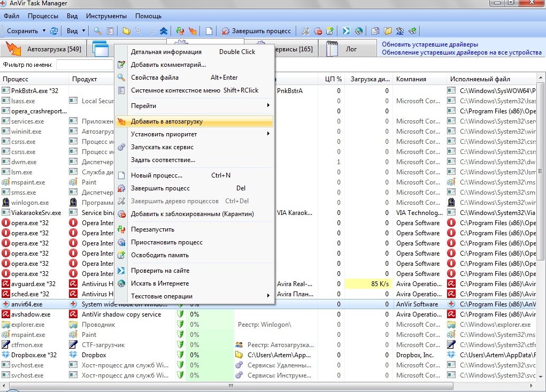Select Запускать как сервис entry
The image size is (546, 392).
click(194, 147)
